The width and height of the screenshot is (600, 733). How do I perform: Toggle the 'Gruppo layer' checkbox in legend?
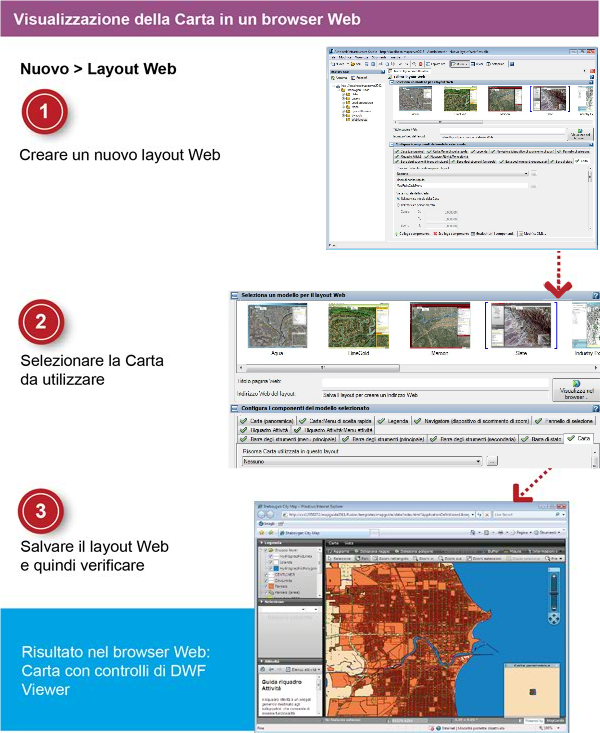[266, 550]
